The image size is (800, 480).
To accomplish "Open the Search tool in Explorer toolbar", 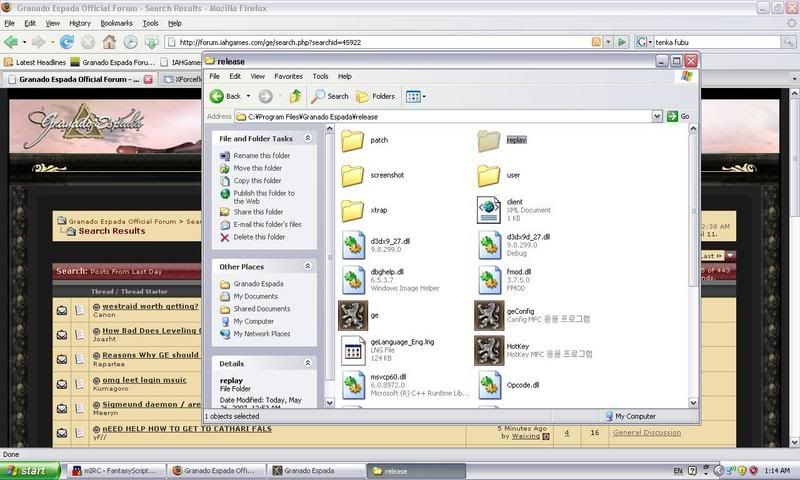I will click(330, 96).
